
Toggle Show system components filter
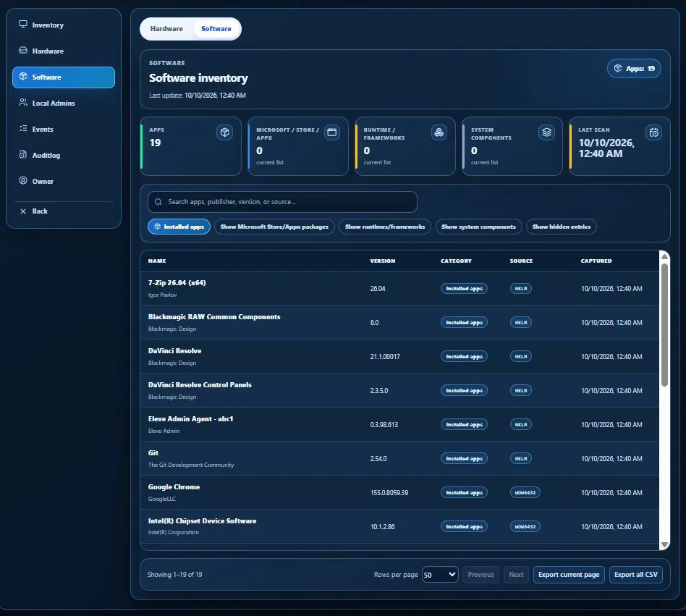(x=478, y=227)
